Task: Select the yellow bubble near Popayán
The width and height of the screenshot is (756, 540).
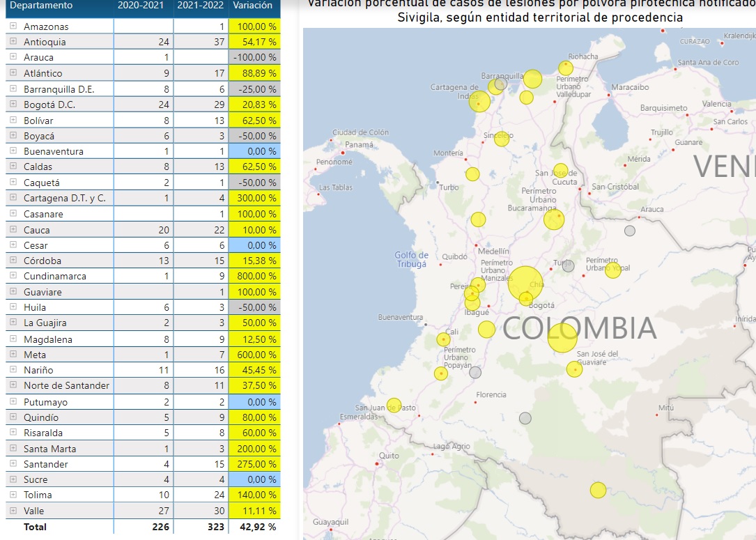Action: [x=440, y=373]
